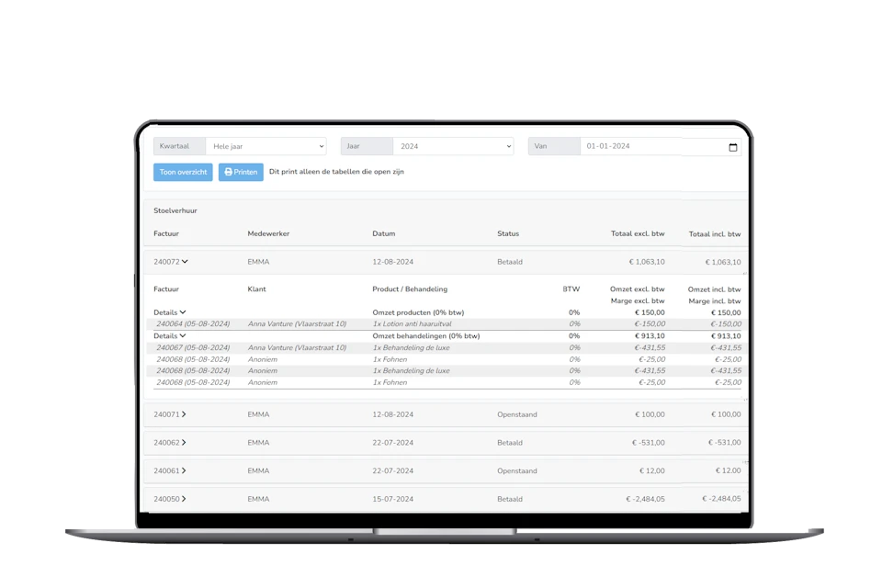This screenshot has width=882, height=588.
Task: Open the Kwartaal dropdown showing Hele jaar
Action: click(x=266, y=146)
